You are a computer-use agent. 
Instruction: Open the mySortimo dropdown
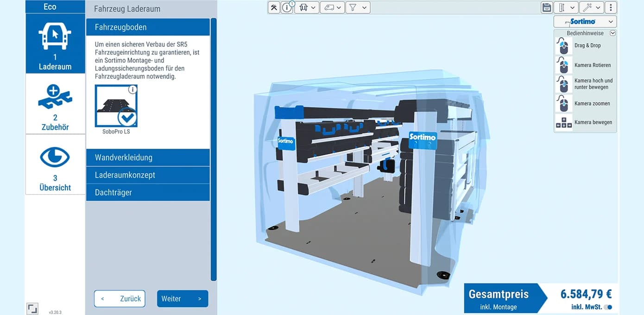point(585,21)
